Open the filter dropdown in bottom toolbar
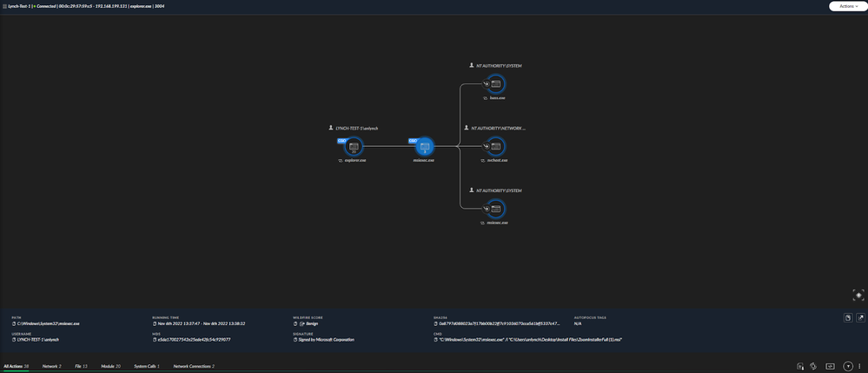 (848, 366)
